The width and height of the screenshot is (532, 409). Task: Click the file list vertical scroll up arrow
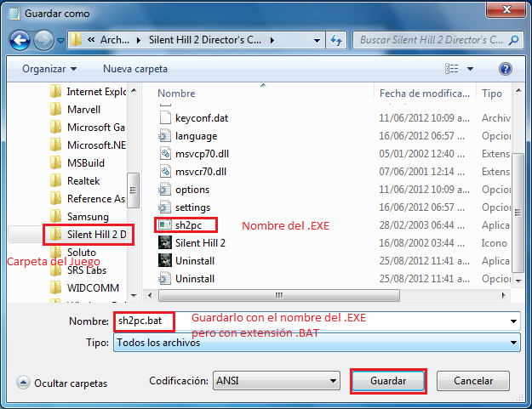[518, 90]
